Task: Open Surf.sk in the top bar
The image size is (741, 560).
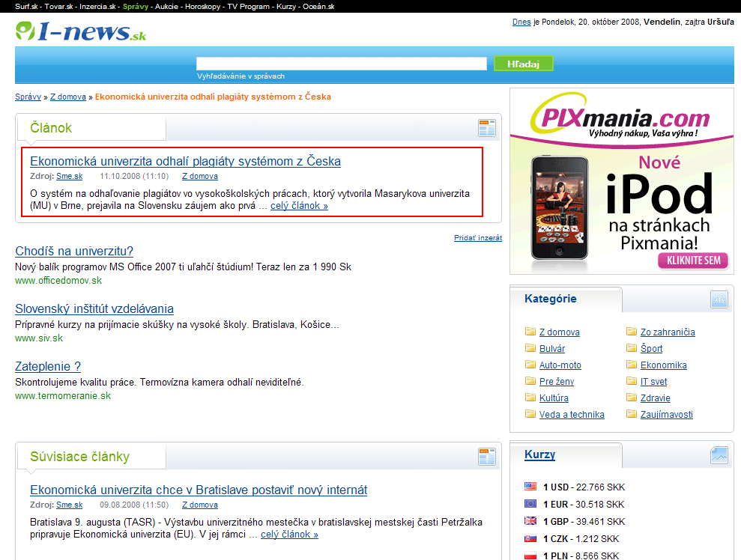Action: click(26, 7)
